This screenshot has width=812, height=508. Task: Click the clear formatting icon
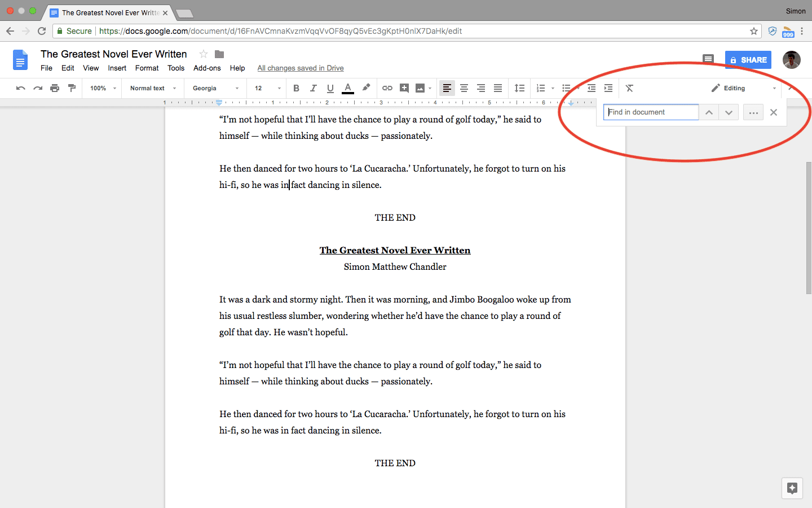pos(629,88)
